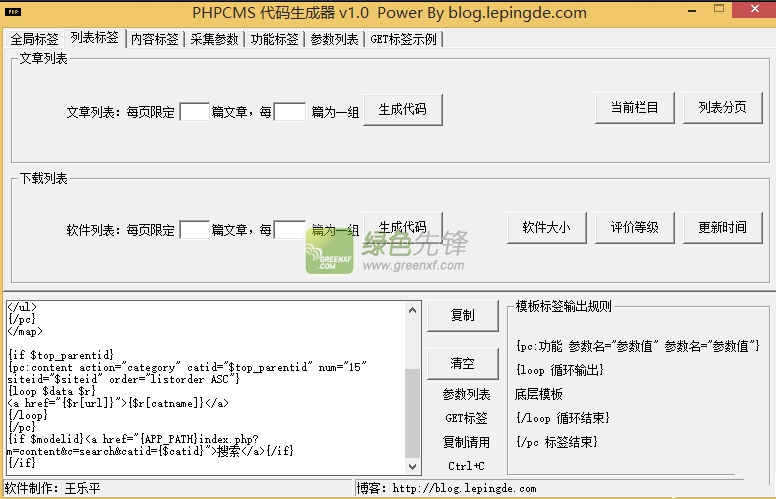Click the code box scroll-up arrow

click(x=412, y=310)
